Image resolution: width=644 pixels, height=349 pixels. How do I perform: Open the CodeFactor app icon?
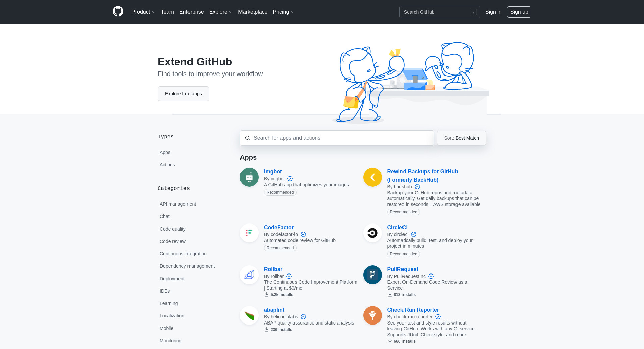(x=249, y=233)
